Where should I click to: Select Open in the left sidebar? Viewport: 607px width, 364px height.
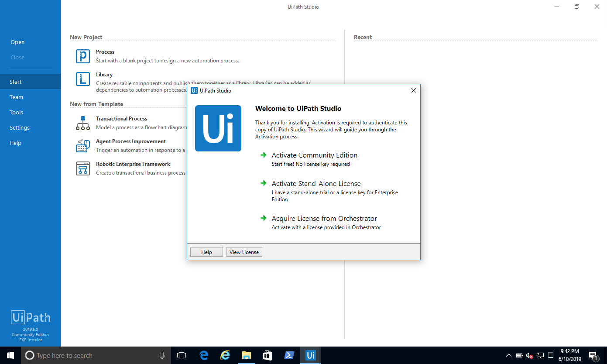(17, 42)
